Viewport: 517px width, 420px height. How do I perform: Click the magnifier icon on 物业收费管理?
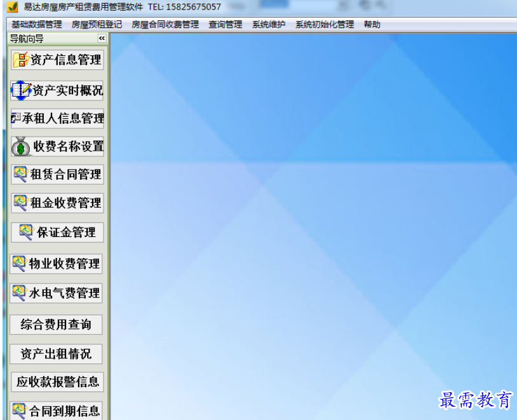(x=19, y=263)
